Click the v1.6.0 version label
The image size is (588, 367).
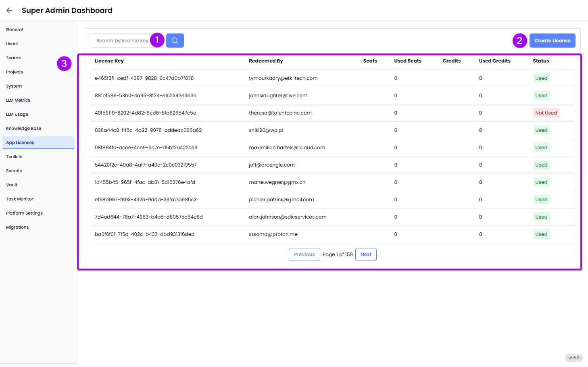click(573, 358)
